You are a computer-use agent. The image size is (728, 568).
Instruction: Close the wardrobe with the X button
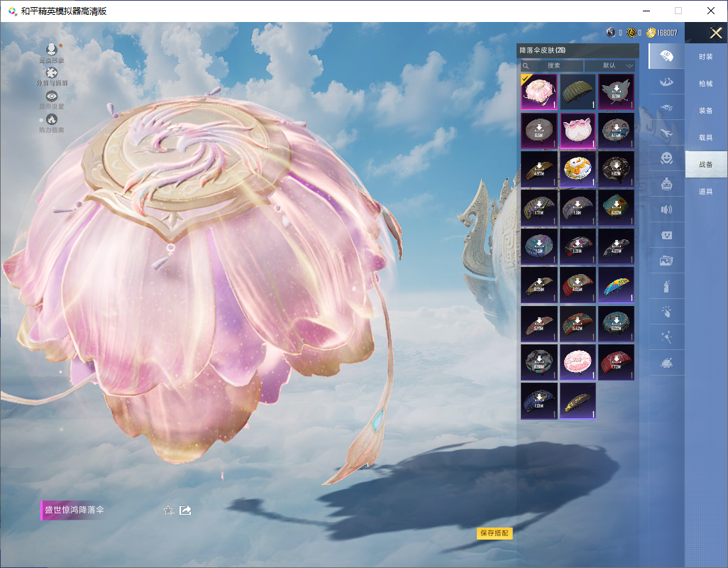tap(715, 33)
